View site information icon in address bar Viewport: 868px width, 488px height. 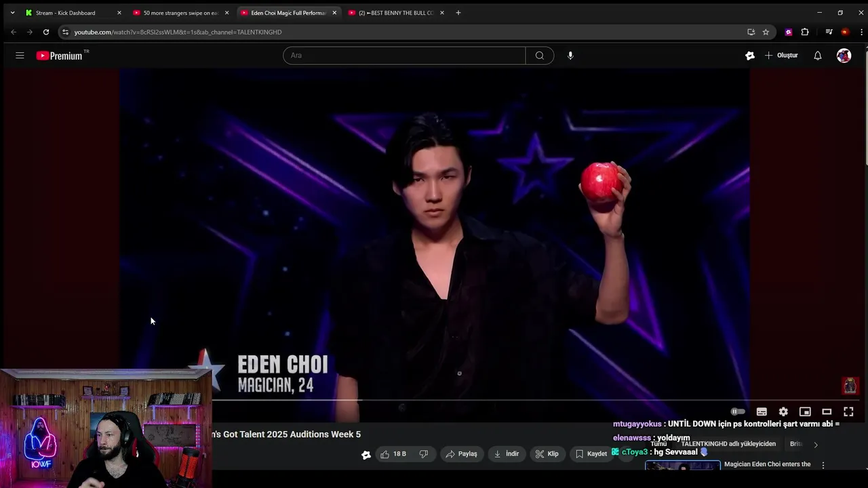[65, 32]
